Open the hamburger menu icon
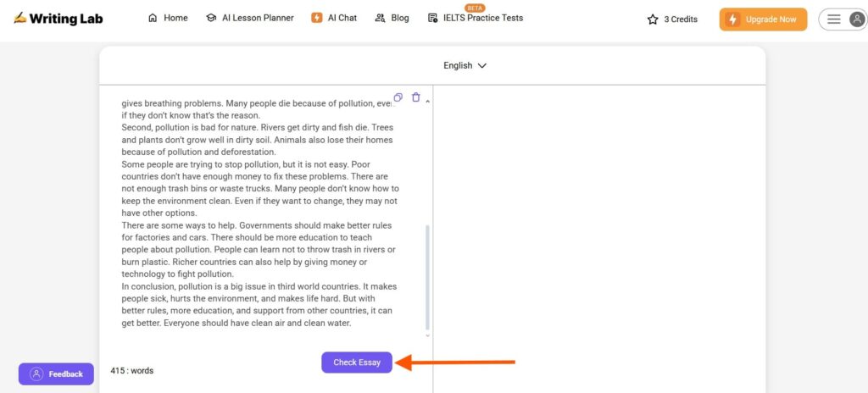The height and width of the screenshot is (393, 868). pyautogui.click(x=834, y=19)
